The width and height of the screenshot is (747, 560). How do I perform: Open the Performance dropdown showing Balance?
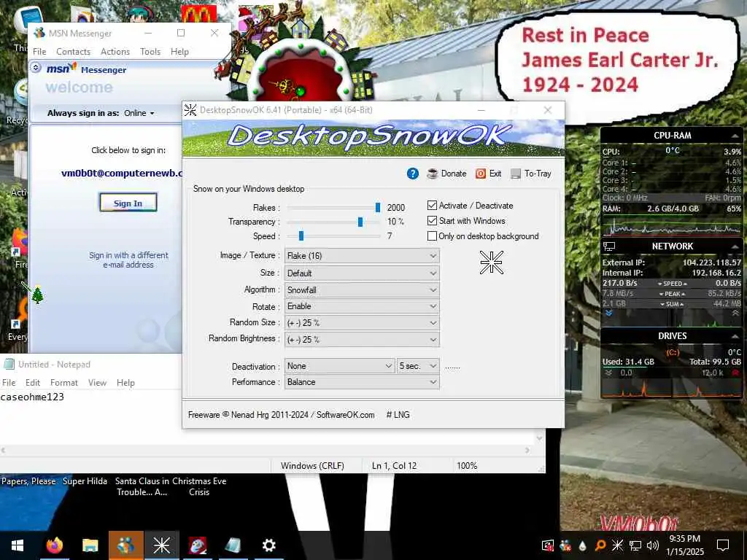362,382
